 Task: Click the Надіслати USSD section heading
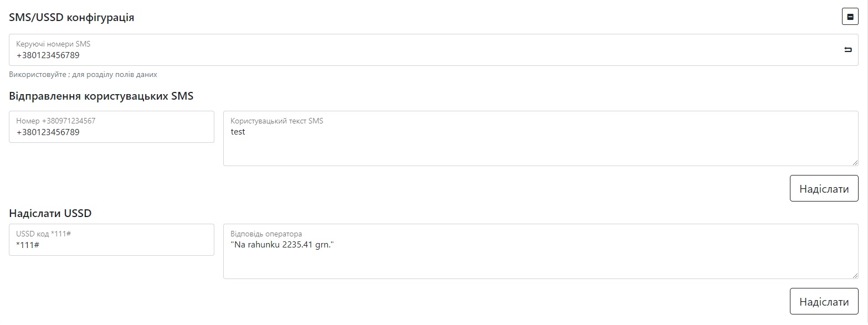pos(50,213)
